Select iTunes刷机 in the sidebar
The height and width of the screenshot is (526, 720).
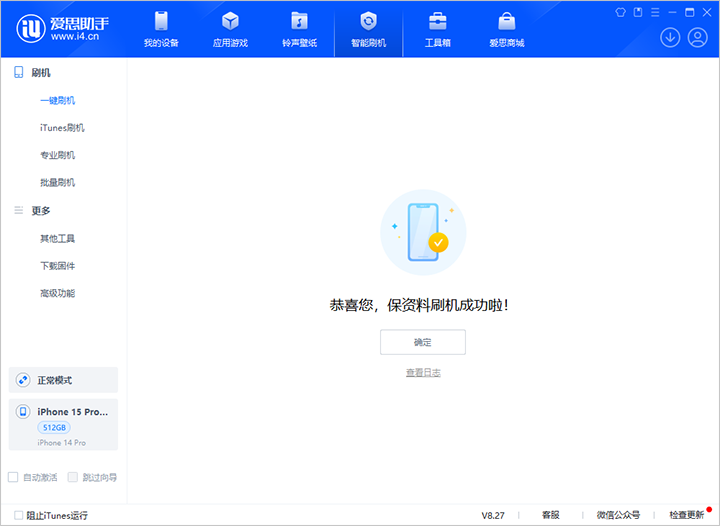(x=62, y=128)
